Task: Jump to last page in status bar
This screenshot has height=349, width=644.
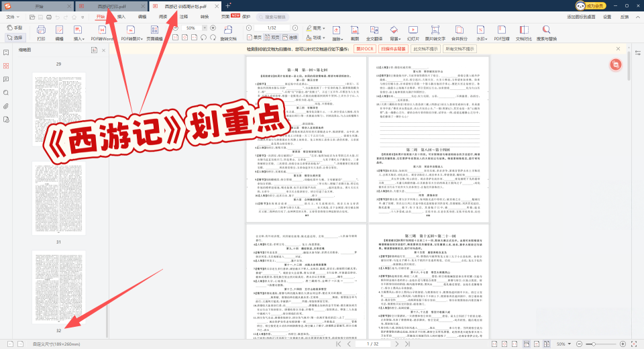Action: click(407, 344)
